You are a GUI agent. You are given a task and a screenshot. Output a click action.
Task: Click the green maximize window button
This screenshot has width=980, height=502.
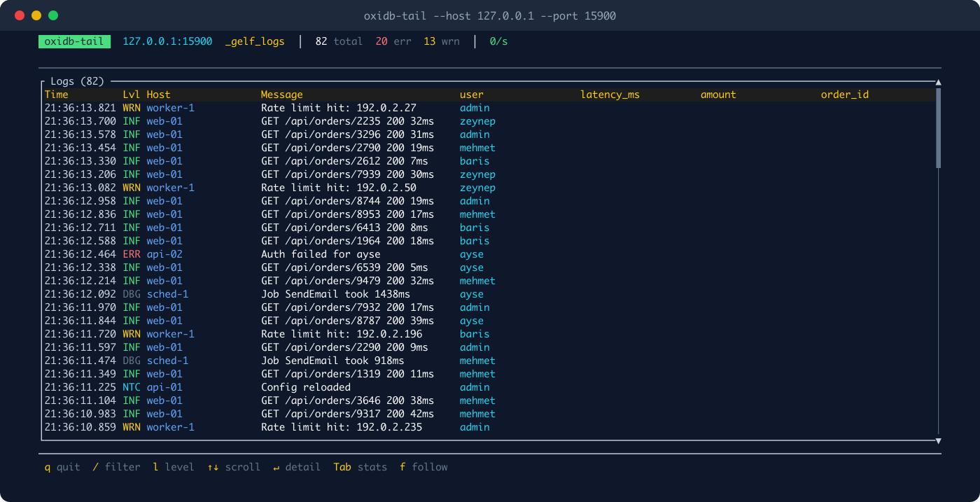pyautogui.click(x=53, y=15)
